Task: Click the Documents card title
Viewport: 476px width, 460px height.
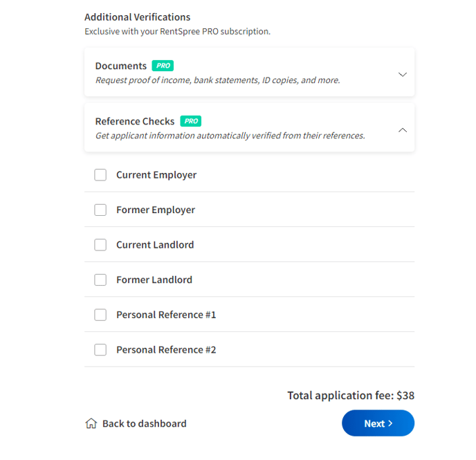Action: (121, 66)
